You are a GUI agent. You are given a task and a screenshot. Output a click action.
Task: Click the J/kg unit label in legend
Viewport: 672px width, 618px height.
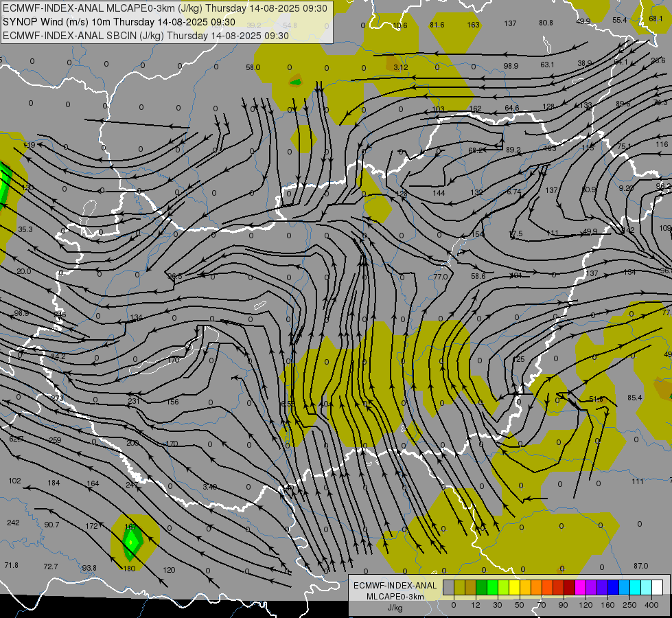coord(395,608)
